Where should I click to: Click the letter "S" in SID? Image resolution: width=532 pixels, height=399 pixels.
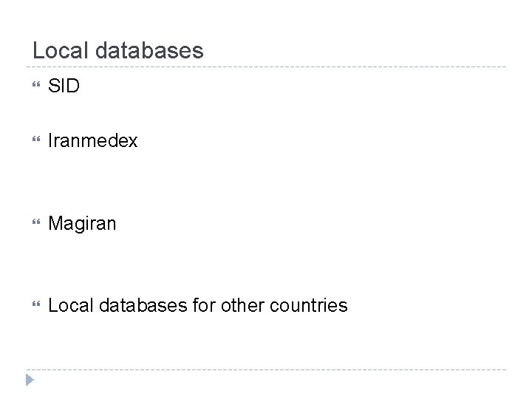pyautogui.click(x=54, y=87)
